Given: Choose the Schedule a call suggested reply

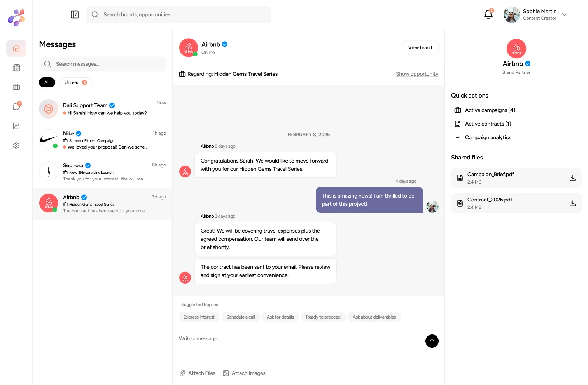Looking at the screenshot, I should click(x=240, y=317).
